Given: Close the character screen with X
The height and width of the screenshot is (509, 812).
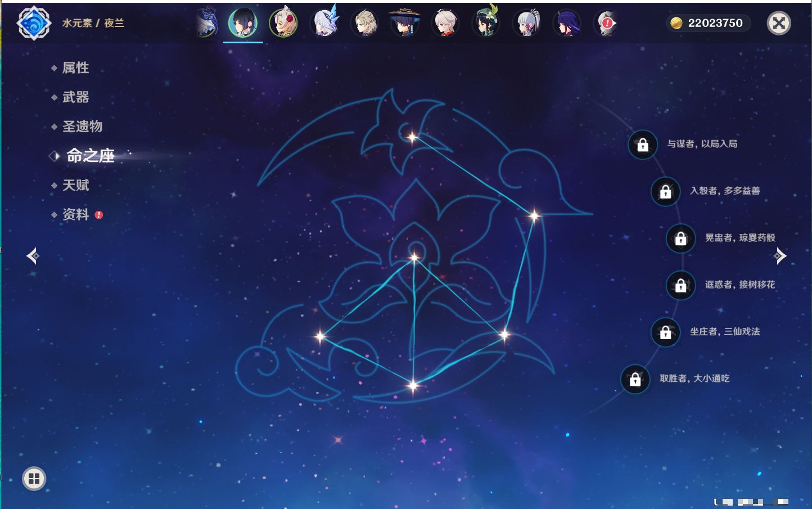Looking at the screenshot, I should [x=779, y=23].
